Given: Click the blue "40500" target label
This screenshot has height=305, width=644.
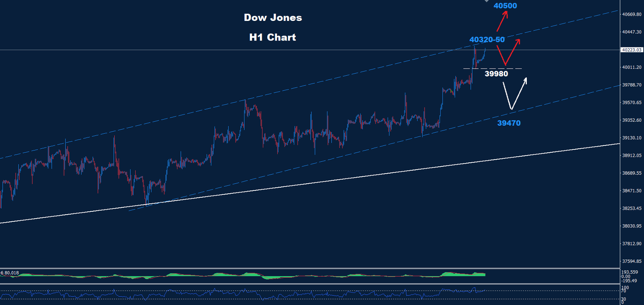Looking at the screenshot, I should [505, 6].
